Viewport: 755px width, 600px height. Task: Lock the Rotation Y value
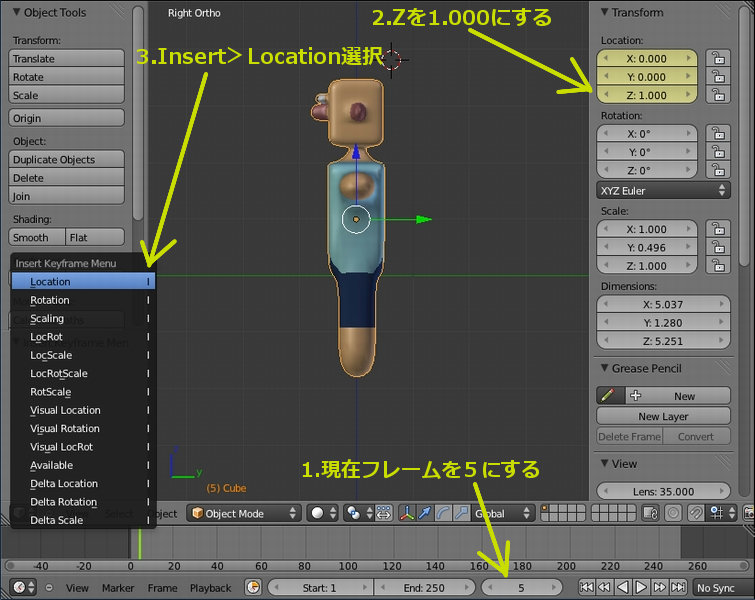pyautogui.click(x=718, y=152)
